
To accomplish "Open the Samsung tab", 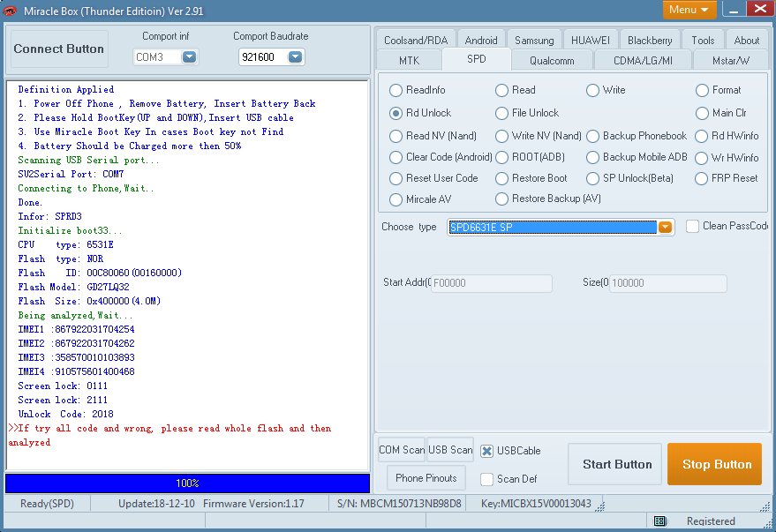I will pyautogui.click(x=534, y=40).
